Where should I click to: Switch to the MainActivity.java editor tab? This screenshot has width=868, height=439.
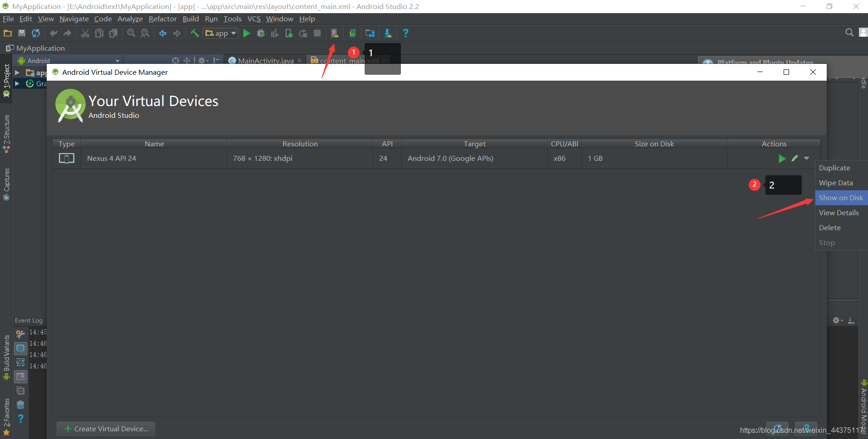(265, 61)
